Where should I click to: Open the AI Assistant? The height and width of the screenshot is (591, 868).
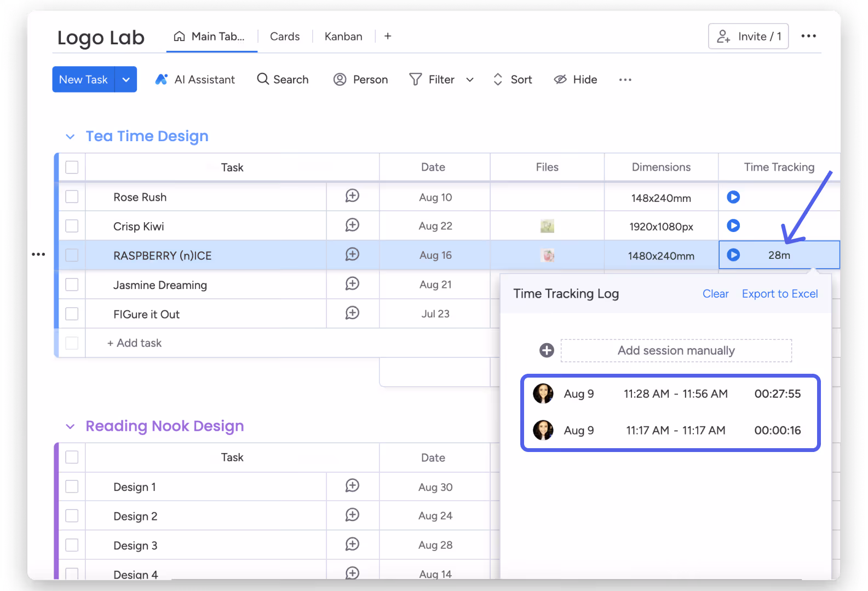[195, 79]
